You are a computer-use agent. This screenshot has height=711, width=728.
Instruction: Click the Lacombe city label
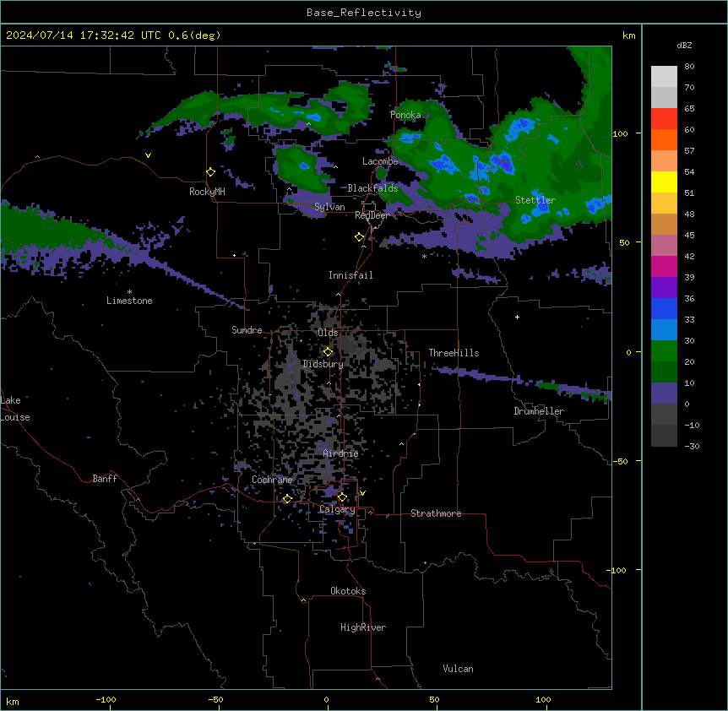coord(380,161)
